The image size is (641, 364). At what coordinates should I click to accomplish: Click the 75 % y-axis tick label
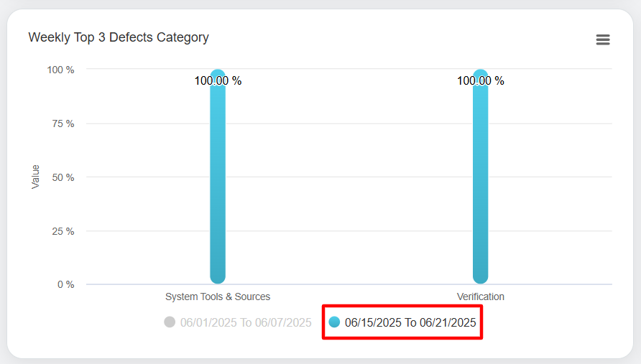tap(62, 123)
